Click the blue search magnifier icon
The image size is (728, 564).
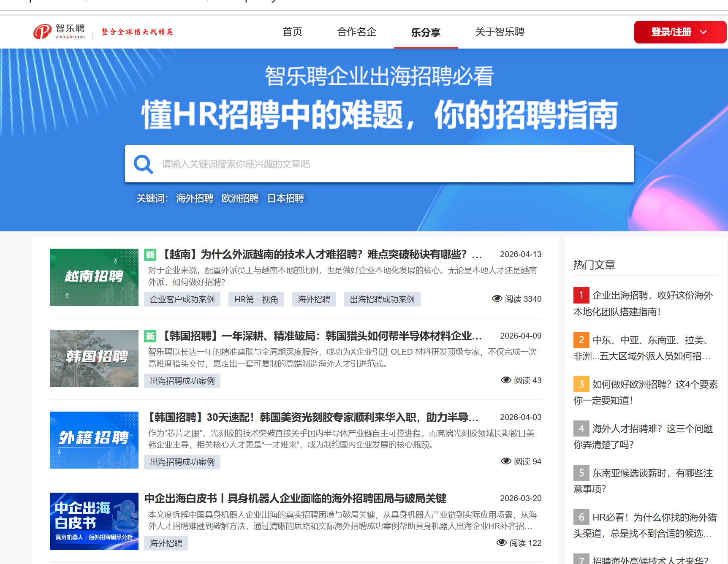[x=143, y=164]
